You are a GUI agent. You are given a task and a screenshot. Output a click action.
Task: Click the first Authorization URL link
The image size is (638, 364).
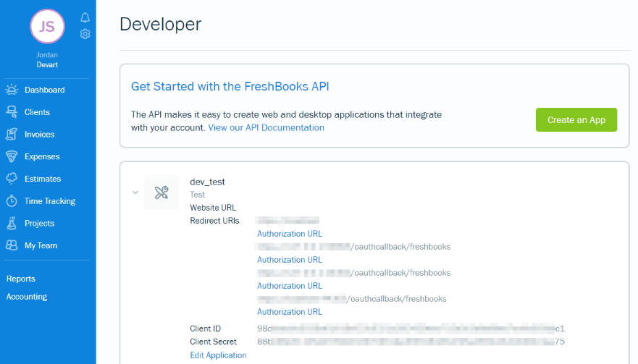[289, 234]
